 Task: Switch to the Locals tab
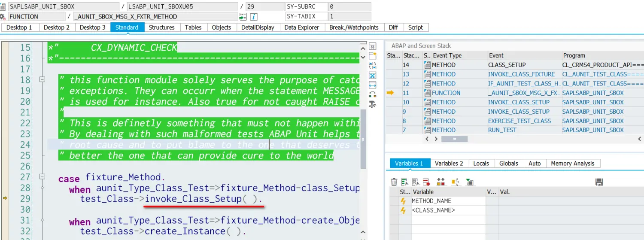[x=481, y=164]
